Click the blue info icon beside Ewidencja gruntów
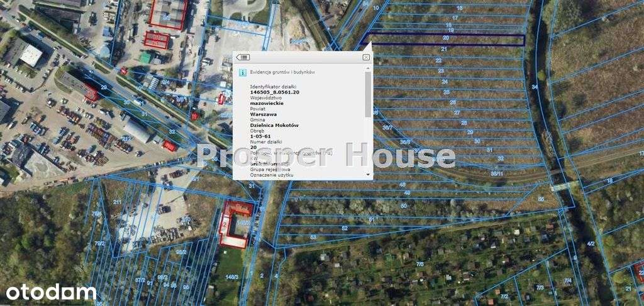The width and height of the screenshot is (644, 306). 243,72
